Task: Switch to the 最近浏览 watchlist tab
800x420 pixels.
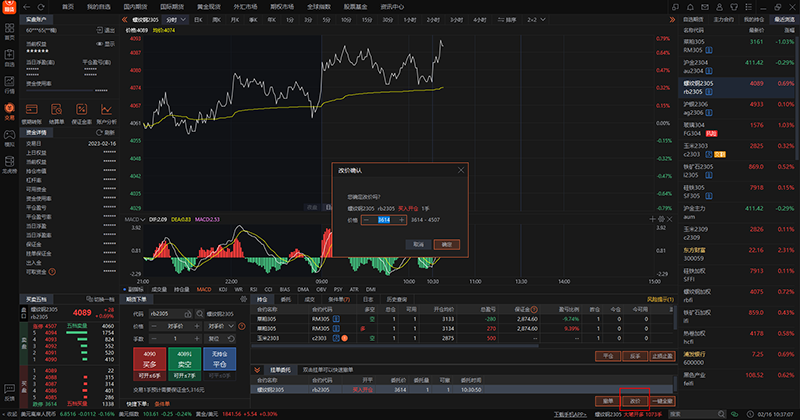Action: (x=779, y=19)
